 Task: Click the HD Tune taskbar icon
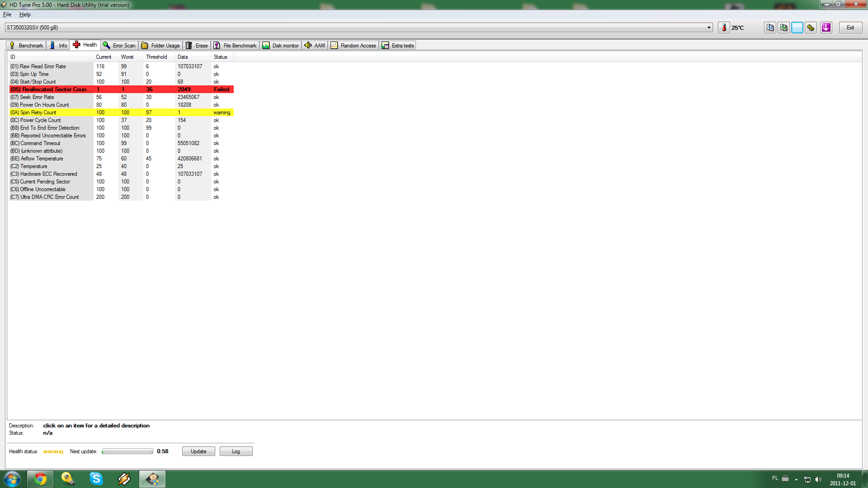[152, 479]
